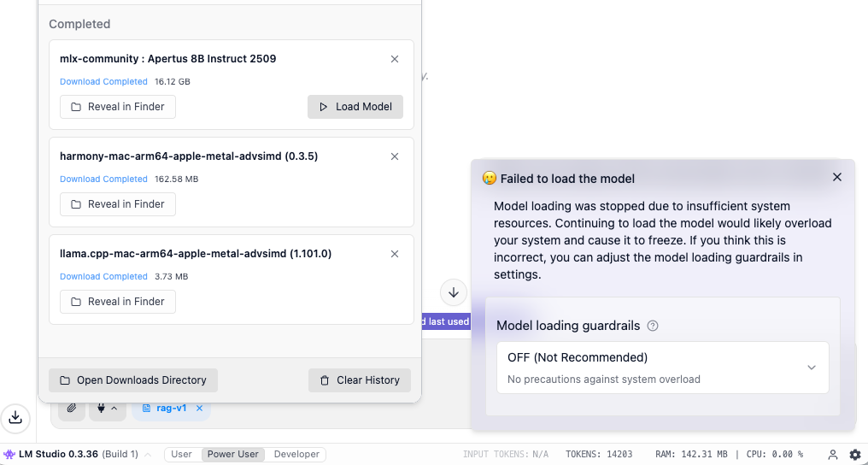Reveal llama.cpp-mac-arm64 runtime in Finder
The height and width of the screenshot is (465, 868).
click(x=118, y=302)
